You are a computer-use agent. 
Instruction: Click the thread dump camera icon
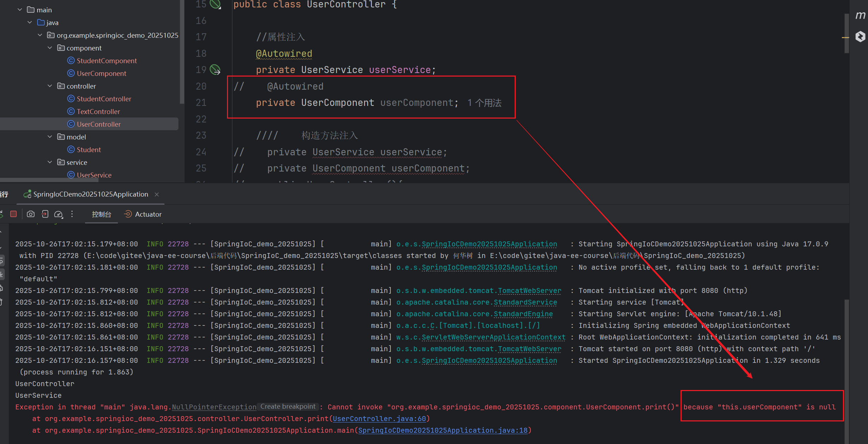pyautogui.click(x=31, y=214)
